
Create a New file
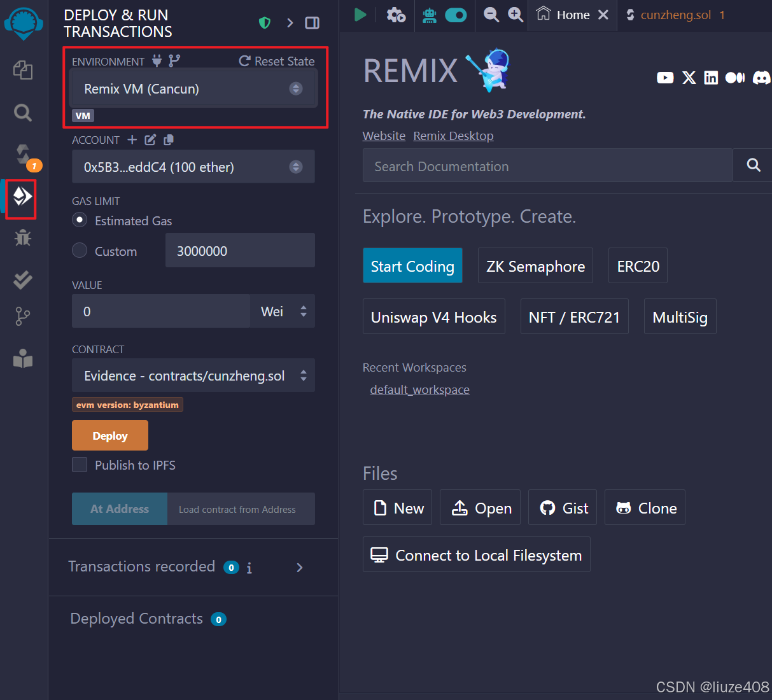pos(397,507)
